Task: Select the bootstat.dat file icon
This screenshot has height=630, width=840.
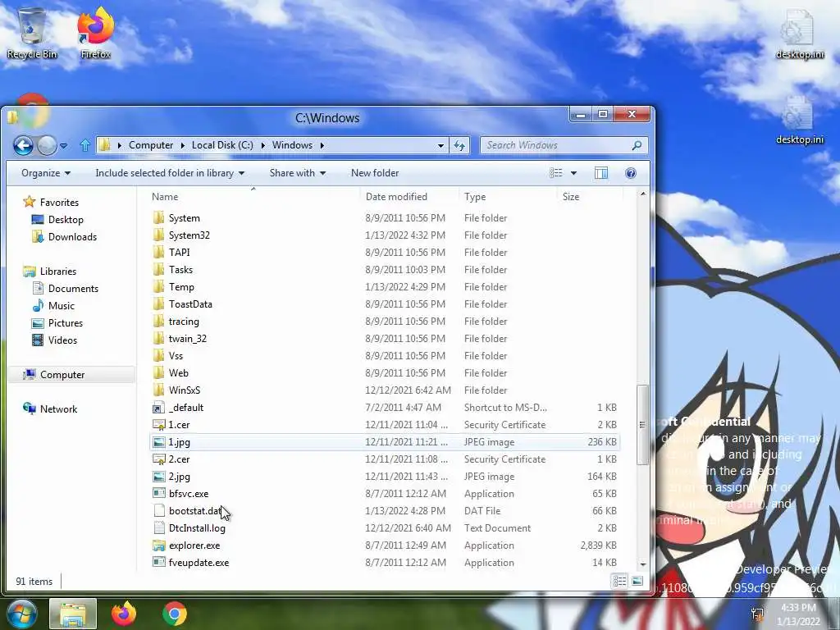Action: pos(158,511)
